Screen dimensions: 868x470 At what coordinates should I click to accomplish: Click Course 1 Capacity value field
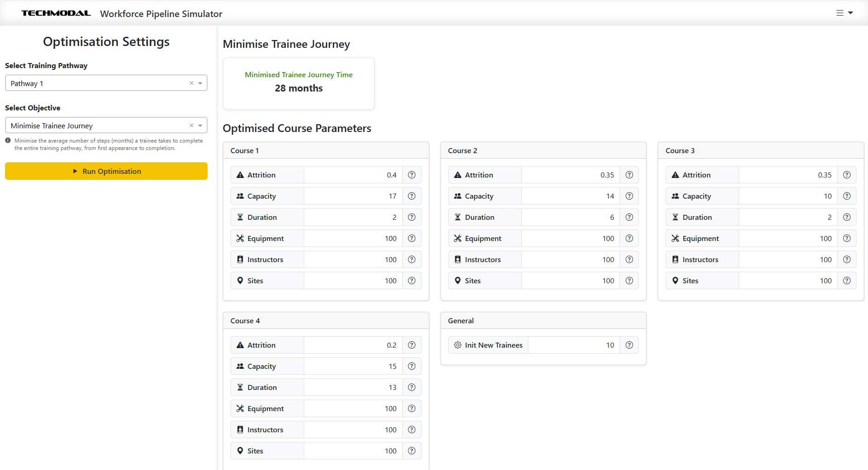pos(353,196)
